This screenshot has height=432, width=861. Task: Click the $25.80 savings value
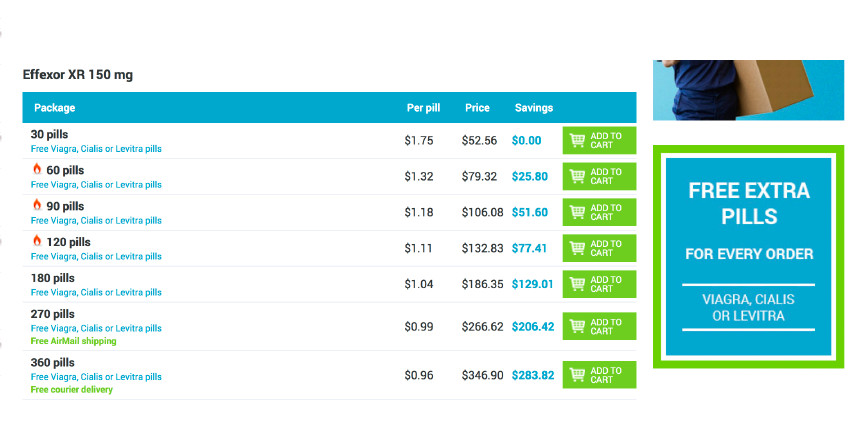(x=530, y=177)
